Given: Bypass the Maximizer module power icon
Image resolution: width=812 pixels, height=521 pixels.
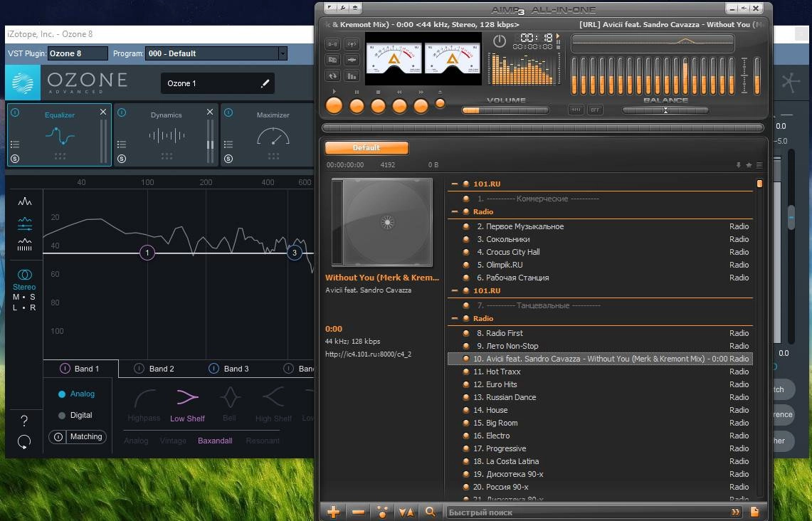Looking at the screenshot, I should pos(228,112).
